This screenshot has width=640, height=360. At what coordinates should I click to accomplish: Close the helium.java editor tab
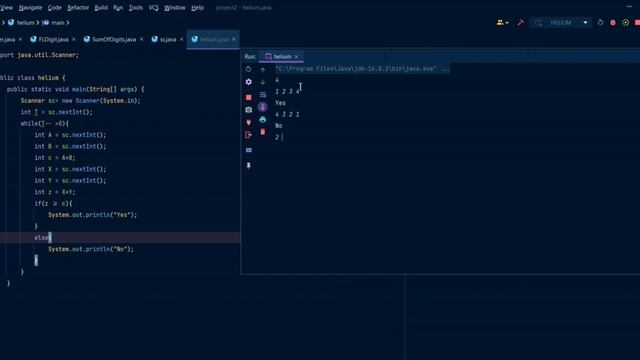click(233, 39)
